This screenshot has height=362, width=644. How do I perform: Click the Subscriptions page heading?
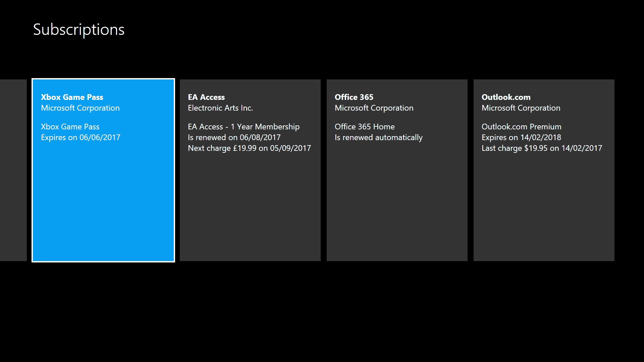coord(79,30)
